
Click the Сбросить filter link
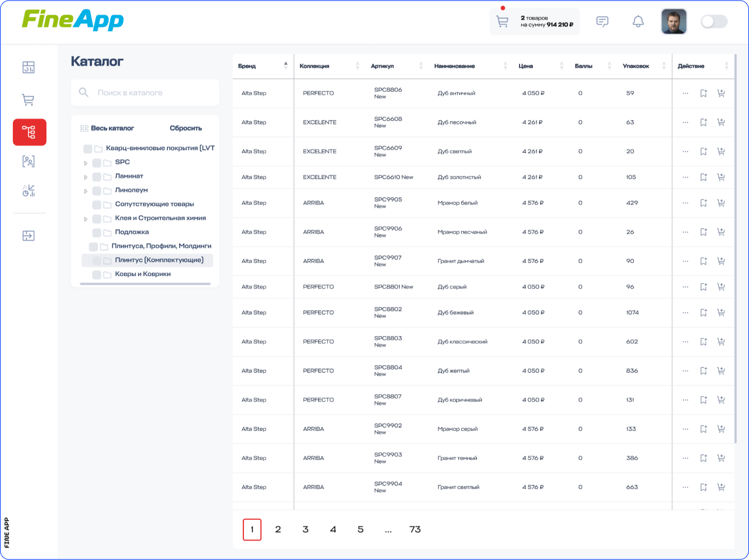click(185, 128)
